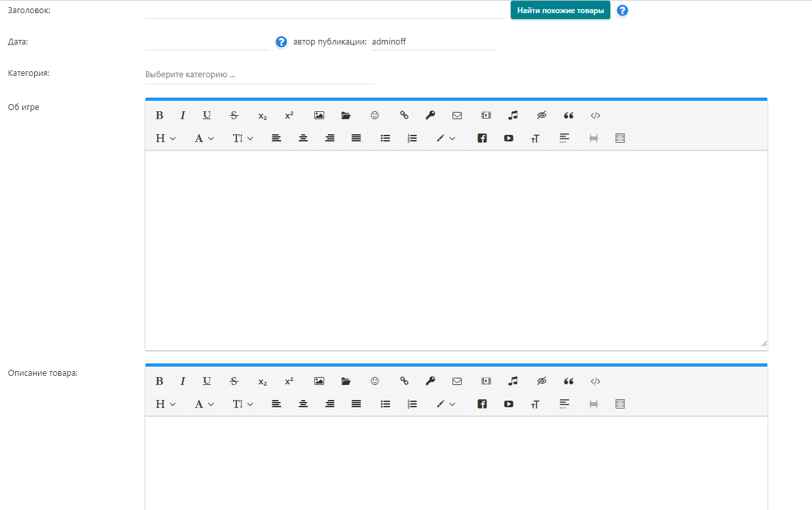Click the 'Заголовок' input field

(x=324, y=10)
